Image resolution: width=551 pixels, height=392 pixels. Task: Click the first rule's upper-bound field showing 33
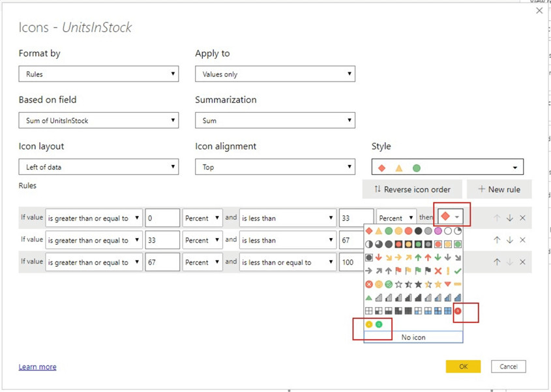pos(356,218)
